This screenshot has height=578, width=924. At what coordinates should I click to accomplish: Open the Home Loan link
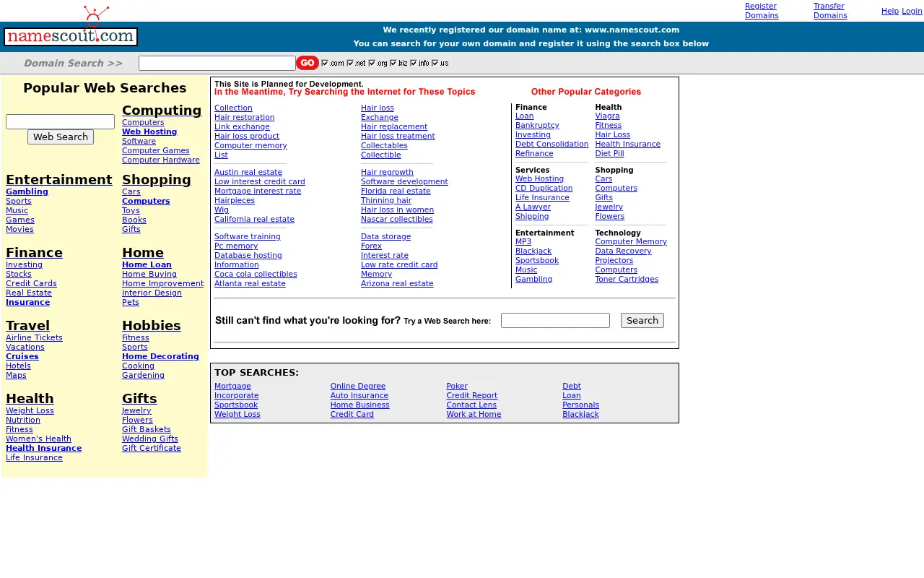[x=147, y=264]
